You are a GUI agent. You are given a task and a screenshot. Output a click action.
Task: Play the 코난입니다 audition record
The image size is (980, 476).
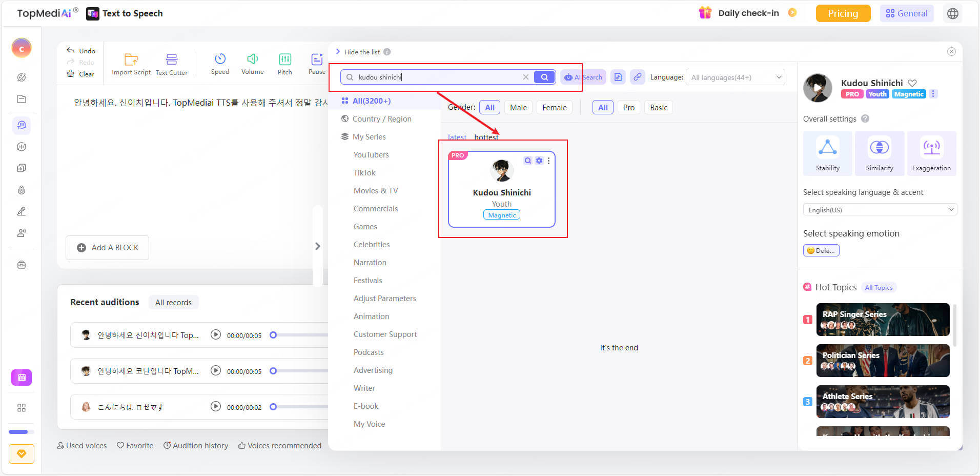216,370
